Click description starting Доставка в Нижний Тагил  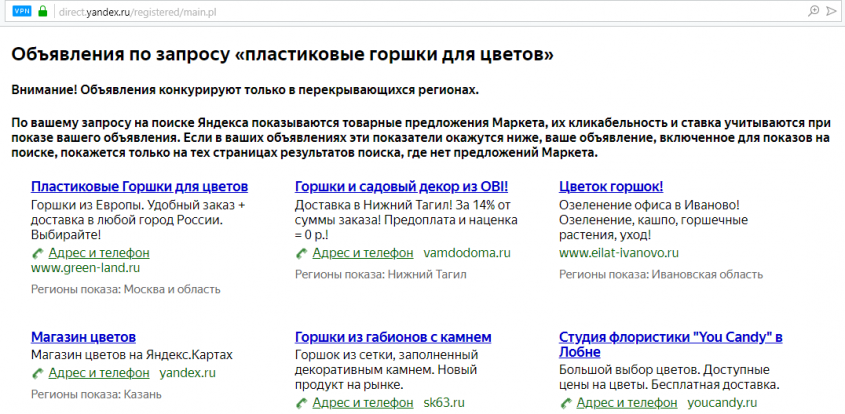(x=406, y=220)
